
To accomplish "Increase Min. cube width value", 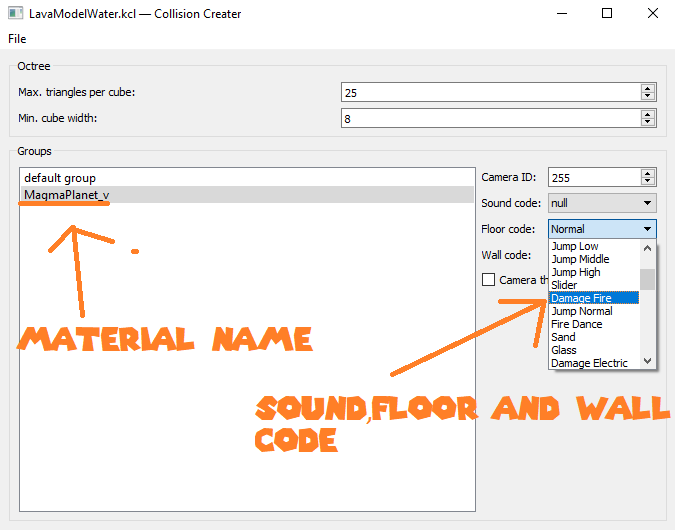I will (x=647, y=114).
